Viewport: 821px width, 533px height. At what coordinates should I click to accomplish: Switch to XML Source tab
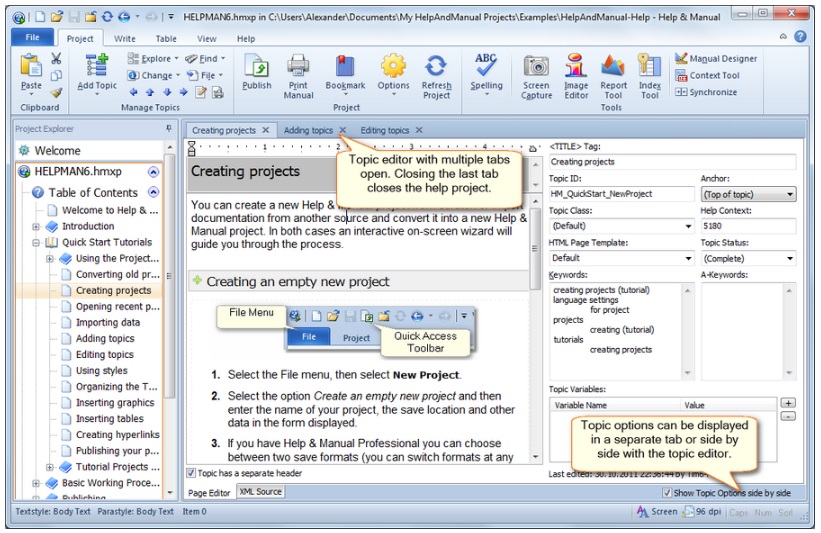[x=261, y=492]
